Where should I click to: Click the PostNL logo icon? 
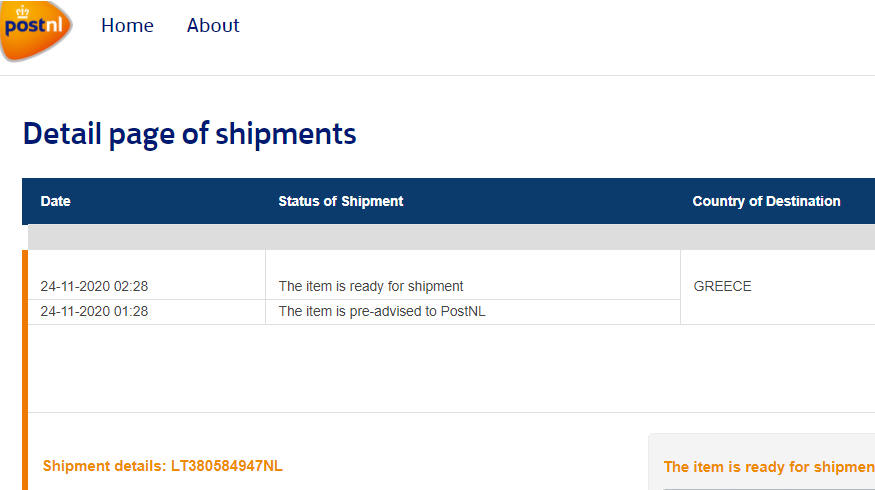[x=36, y=30]
